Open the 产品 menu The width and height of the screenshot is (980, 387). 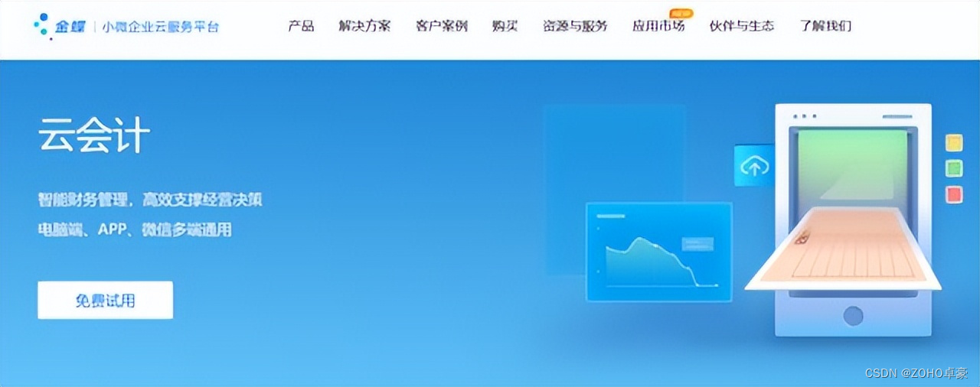301,26
